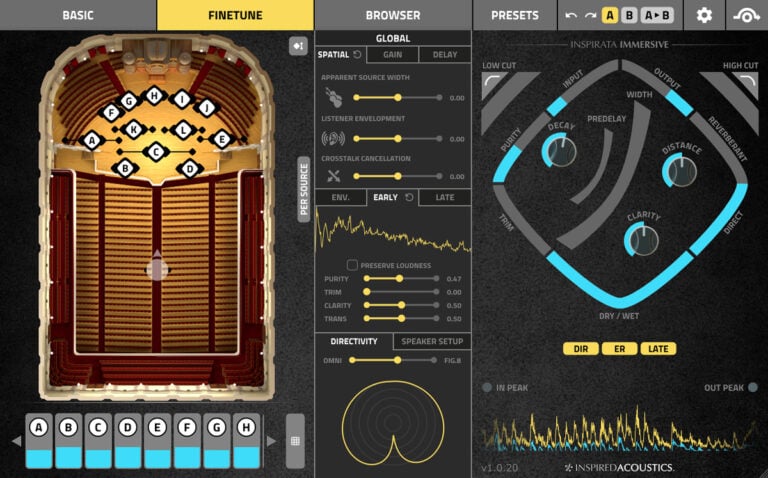Switch to the LATE tab
Viewport: 768px width, 478px height.
pos(445,197)
